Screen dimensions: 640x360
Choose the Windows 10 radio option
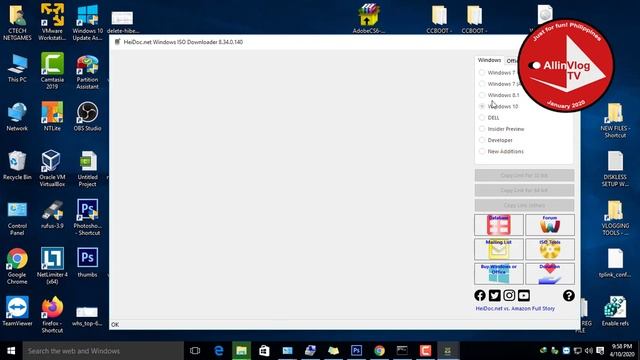pyautogui.click(x=482, y=106)
